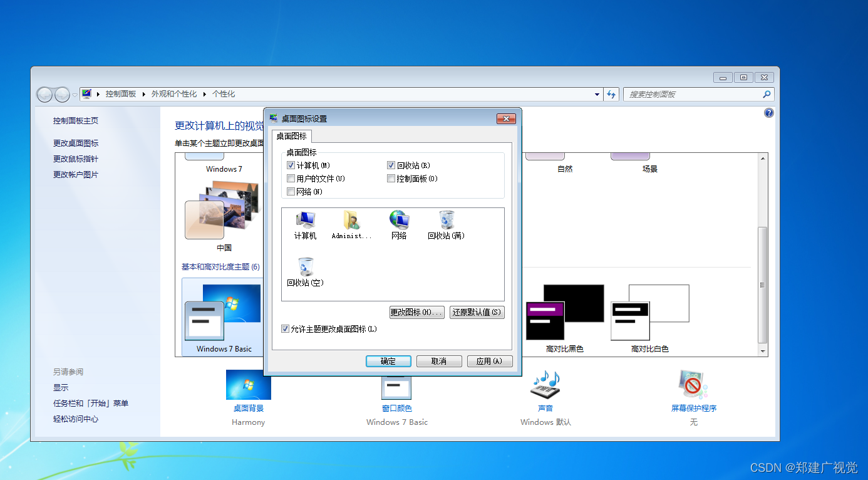The height and width of the screenshot is (480, 868).
Task: Go back with the left navigation arrow
Action: tap(44, 95)
